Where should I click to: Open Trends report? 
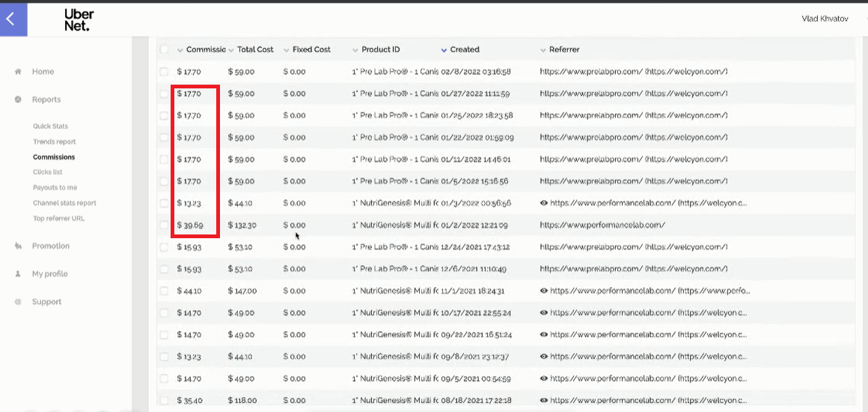tap(54, 142)
